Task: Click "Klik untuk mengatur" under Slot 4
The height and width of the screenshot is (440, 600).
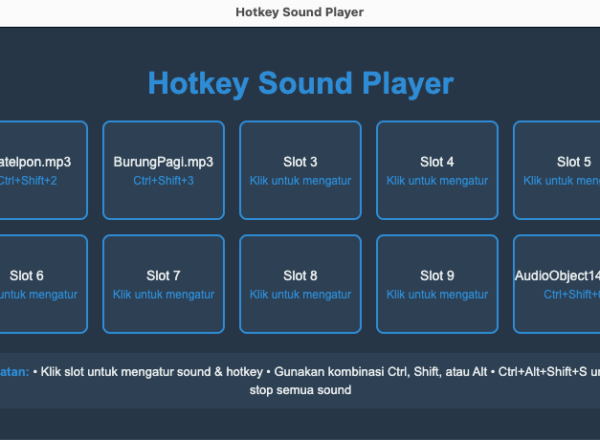Action: click(437, 181)
